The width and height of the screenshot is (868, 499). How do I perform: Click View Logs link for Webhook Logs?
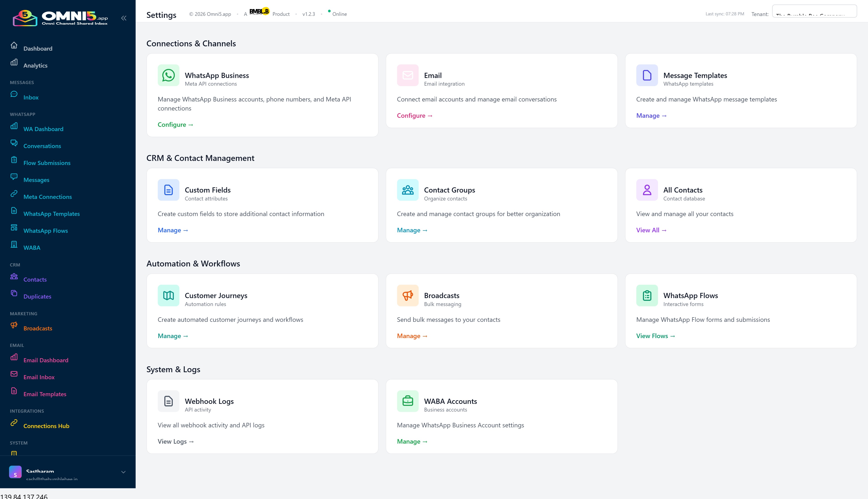click(x=175, y=441)
